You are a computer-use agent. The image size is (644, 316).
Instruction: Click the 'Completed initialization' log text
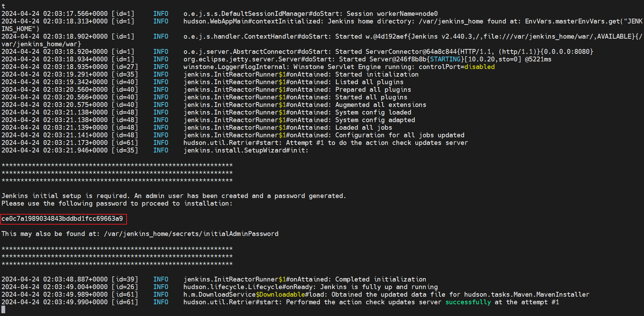(x=380, y=279)
